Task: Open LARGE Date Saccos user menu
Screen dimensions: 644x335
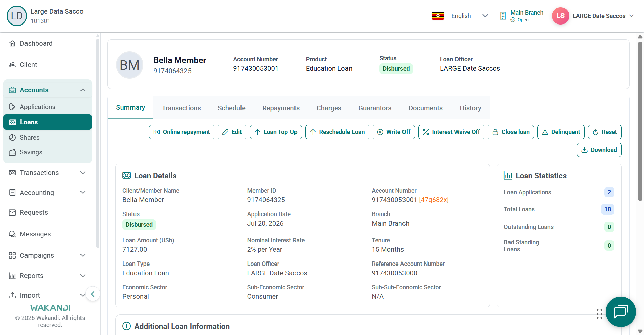Action: [x=603, y=16]
